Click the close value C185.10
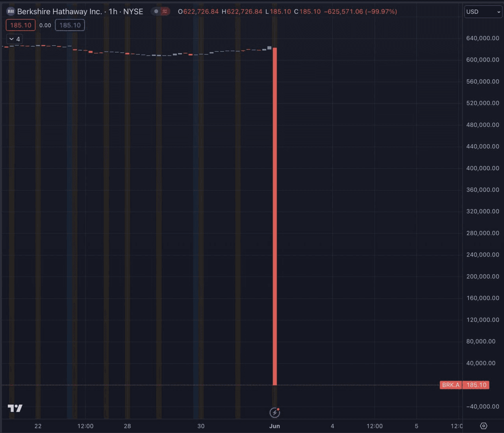Image resolution: width=504 pixels, height=433 pixels. click(308, 11)
